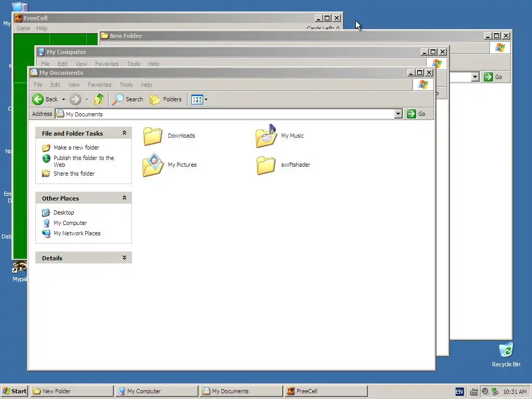The width and height of the screenshot is (532, 399).
Task: Open address dropdown in New Folder window
Action: [x=475, y=77]
